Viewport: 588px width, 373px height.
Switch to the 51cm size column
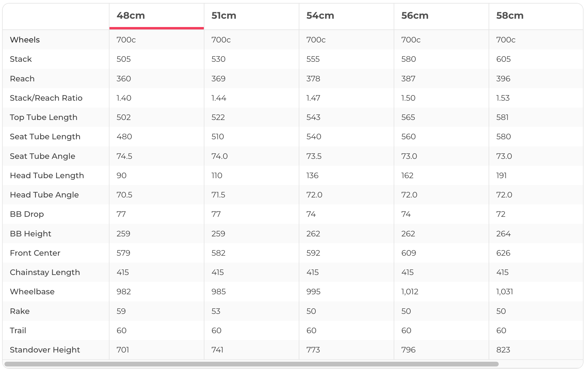tap(224, 15)
